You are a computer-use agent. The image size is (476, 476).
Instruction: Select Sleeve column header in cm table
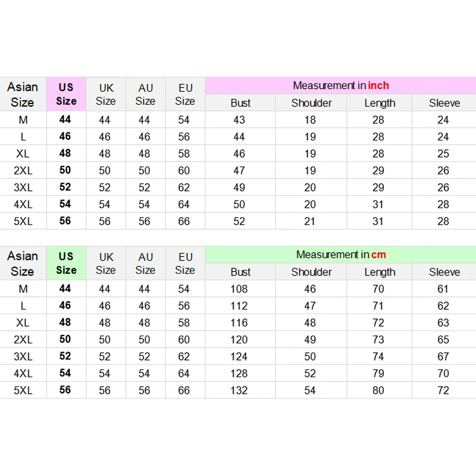click(x=444, y=272)
